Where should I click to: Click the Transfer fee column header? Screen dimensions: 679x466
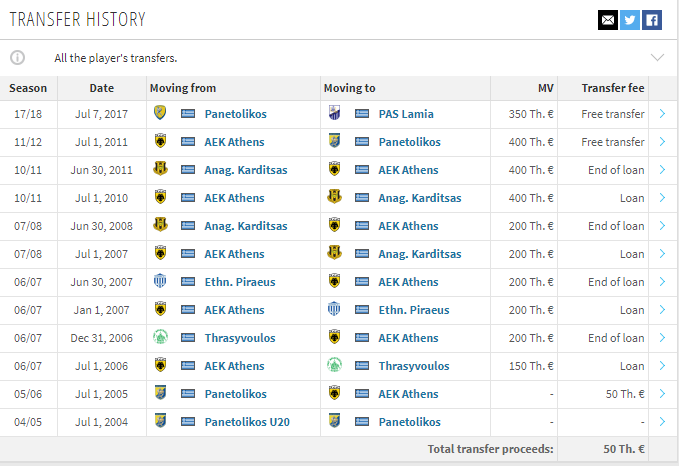click(612, 88)
